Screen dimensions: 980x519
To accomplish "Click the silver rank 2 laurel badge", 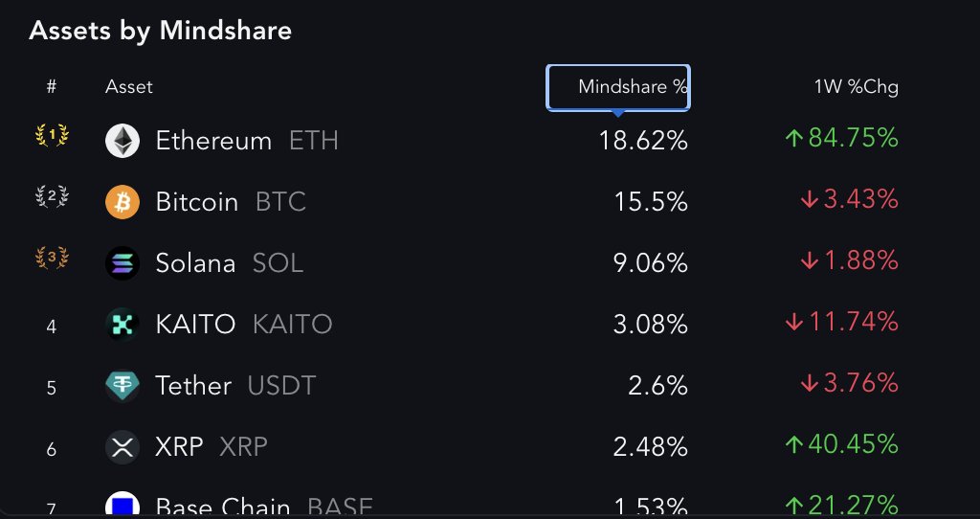I will (52, 197).
